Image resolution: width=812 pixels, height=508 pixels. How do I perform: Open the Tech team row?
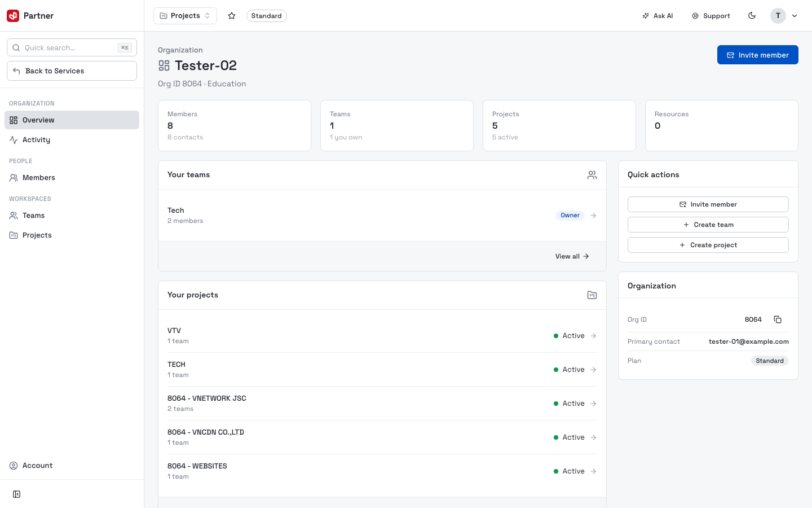382,216
